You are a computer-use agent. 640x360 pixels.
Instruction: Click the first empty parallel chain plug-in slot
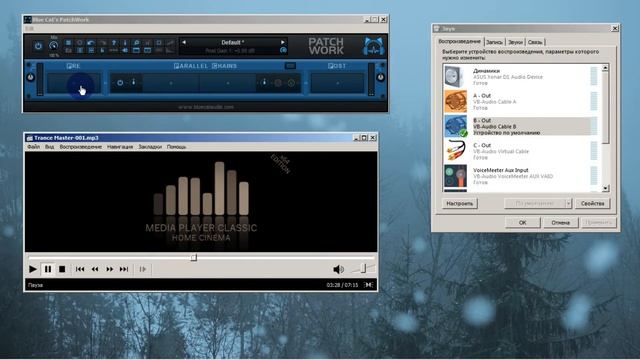click(x=171, y=83)
